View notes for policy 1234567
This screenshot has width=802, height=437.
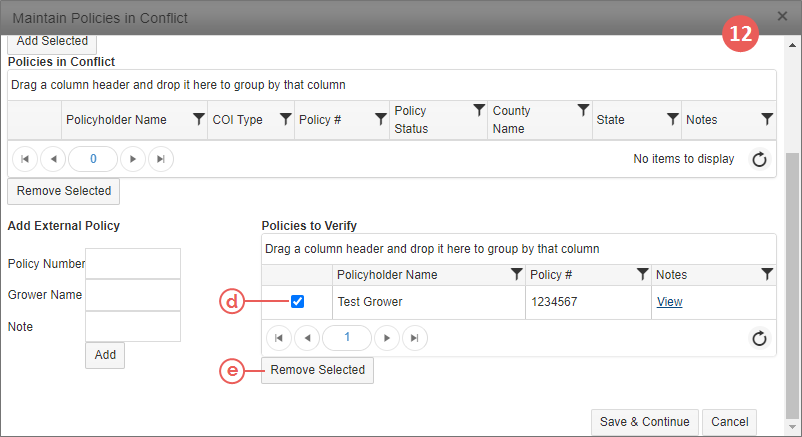tap(670, 302)
